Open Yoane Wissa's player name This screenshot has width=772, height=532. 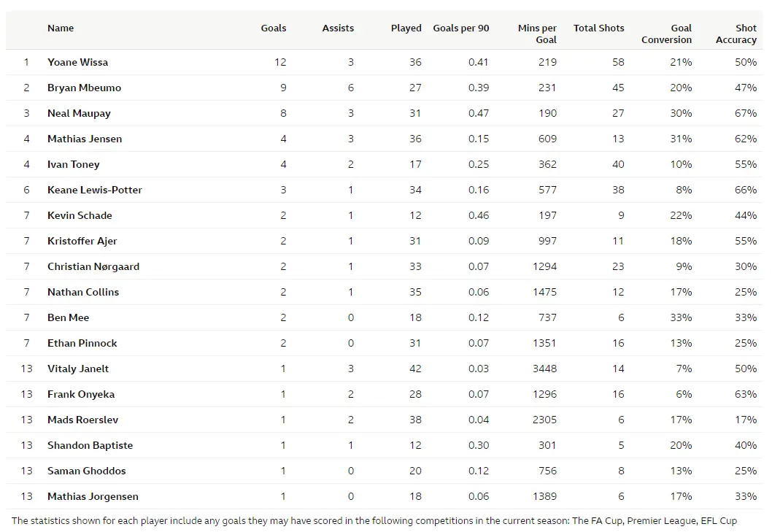click(77, 62)
